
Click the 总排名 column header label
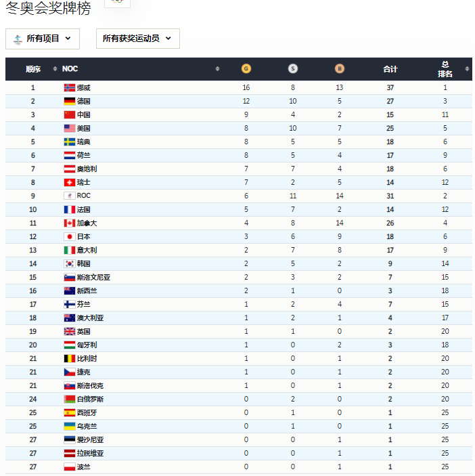pyautogui.click(x=445, y=69)
